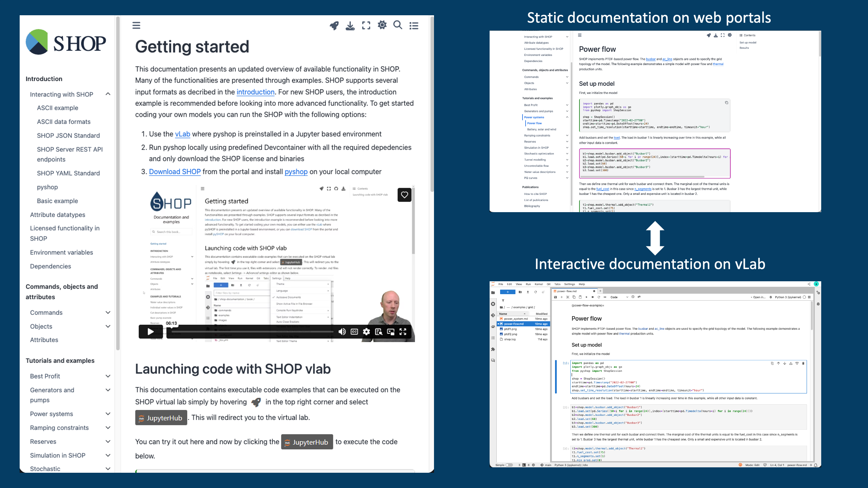
Task: Collapse the Interacting with SHOP section
Action: (108, 94)
